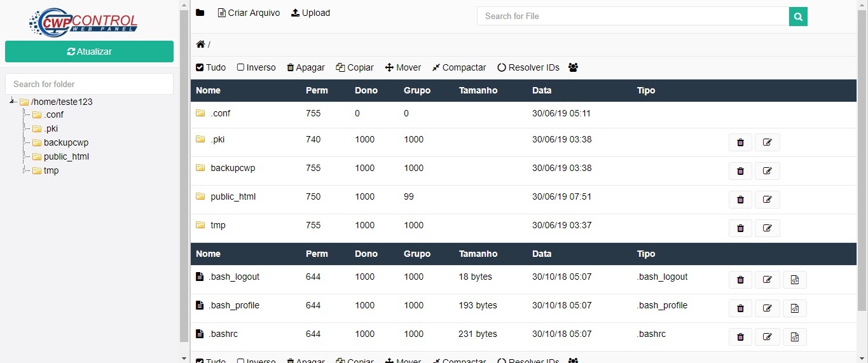Click rename/edit icon for public_html folder

[768, 200]
